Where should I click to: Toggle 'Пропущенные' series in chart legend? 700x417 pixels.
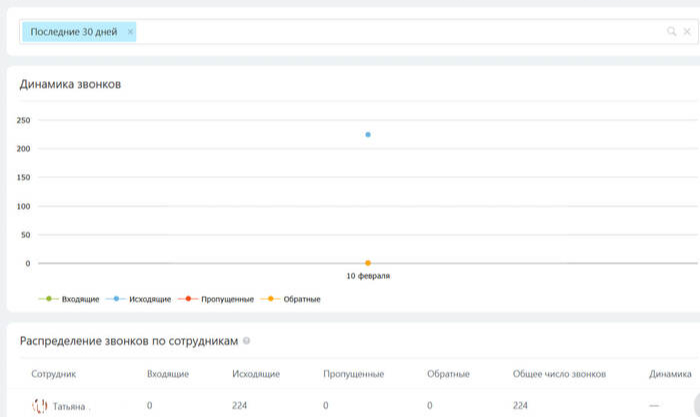(x=216, y=299)
